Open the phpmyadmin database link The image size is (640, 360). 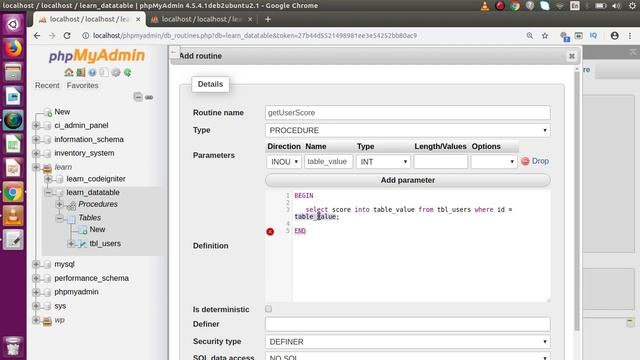click(x=76, y=292)
